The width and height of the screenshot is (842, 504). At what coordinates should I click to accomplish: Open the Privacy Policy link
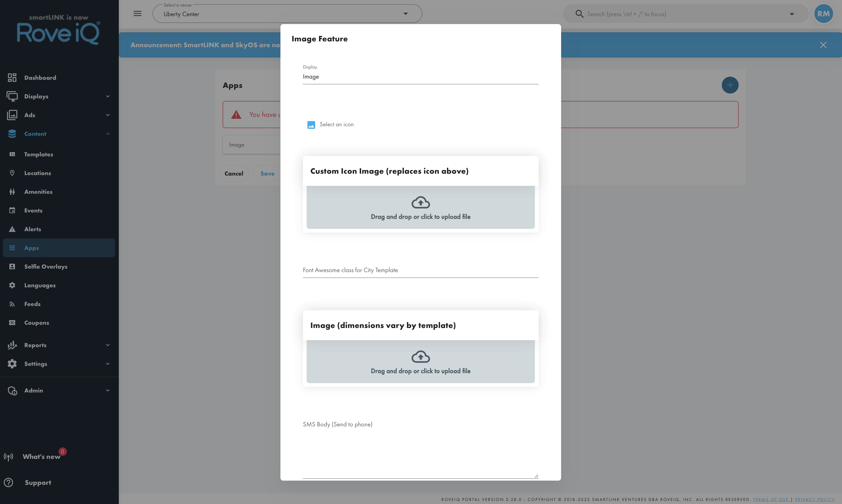tap(814, 499)
